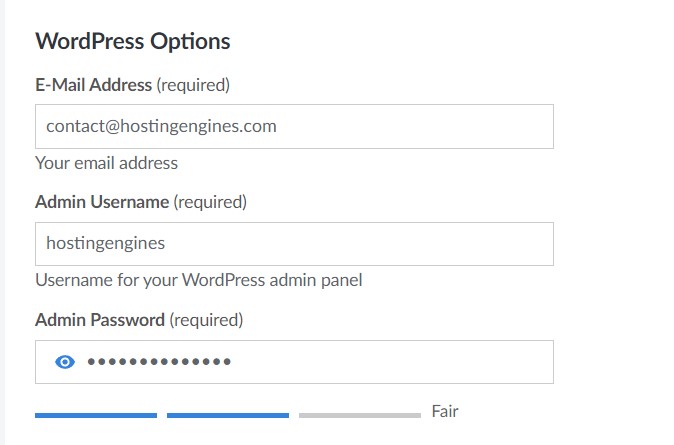The image size is (674, 445).
Task: Click the Admin Password (required) label
Action: pyautogui.click(x=139, y=320)
